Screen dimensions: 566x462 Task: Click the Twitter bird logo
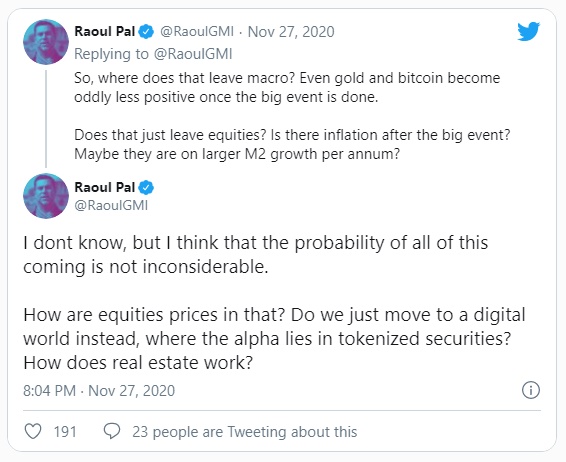(528, 31)
